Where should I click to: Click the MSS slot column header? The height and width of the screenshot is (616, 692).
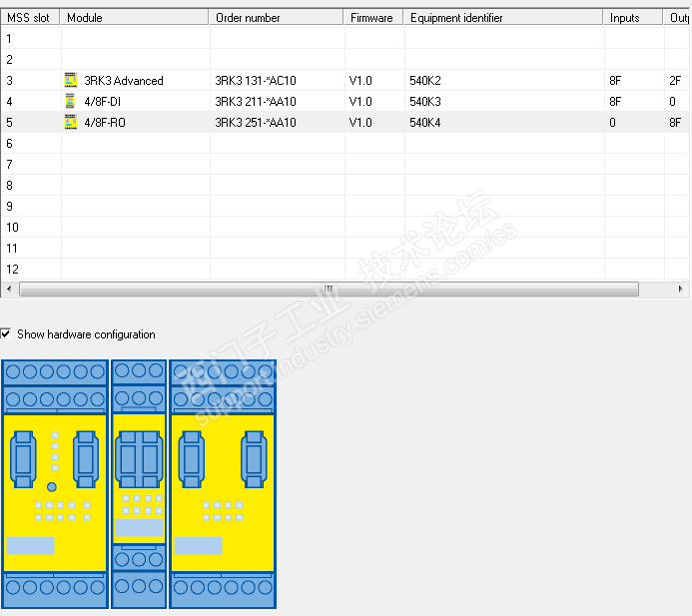[30, 18]
